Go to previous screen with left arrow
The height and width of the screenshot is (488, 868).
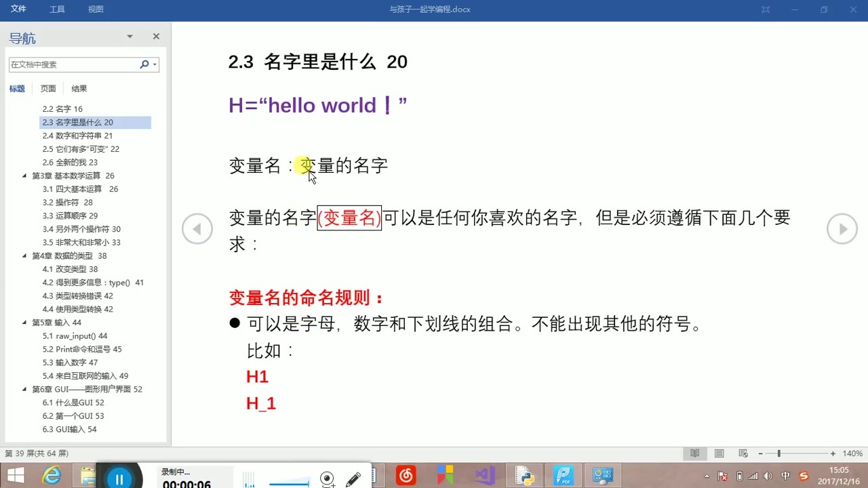(x=197, y=229)
